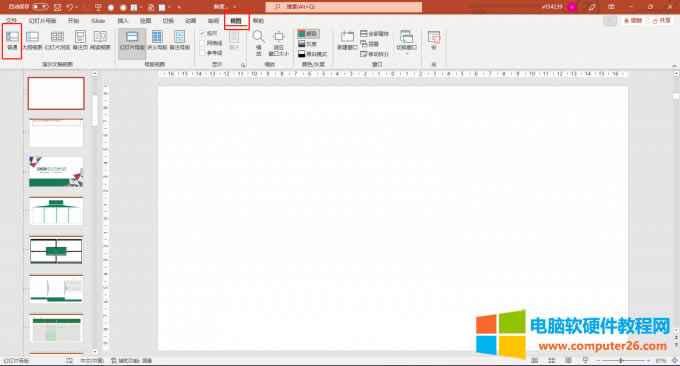Select the green title layout thumbnail
This screenshot has width=680, height=366.
56,172
